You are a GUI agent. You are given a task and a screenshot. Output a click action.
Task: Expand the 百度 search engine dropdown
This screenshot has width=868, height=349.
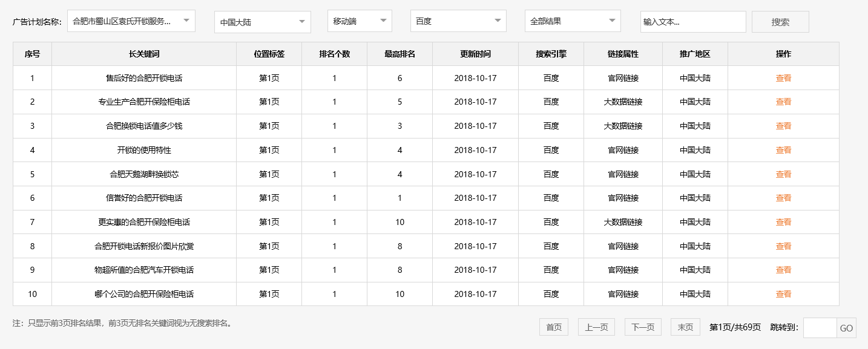(458, 21)
